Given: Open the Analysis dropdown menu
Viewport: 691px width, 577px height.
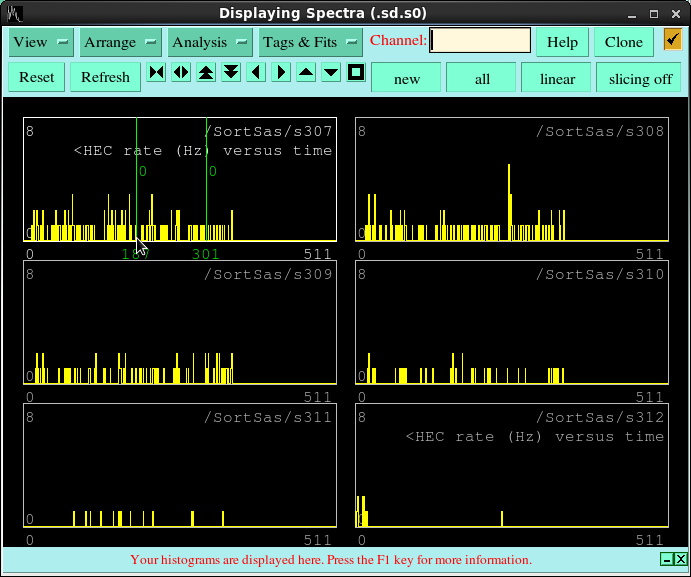Looking at the screenshot, I should (210, 42).
